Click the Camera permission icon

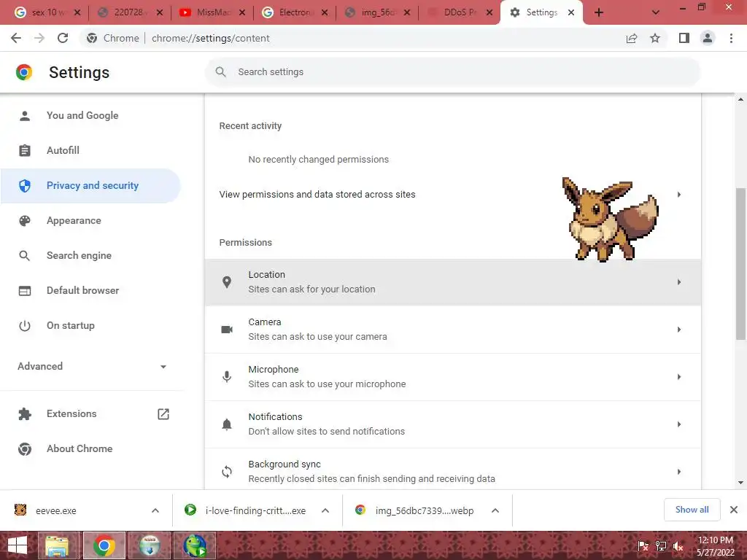click(227, 330)
